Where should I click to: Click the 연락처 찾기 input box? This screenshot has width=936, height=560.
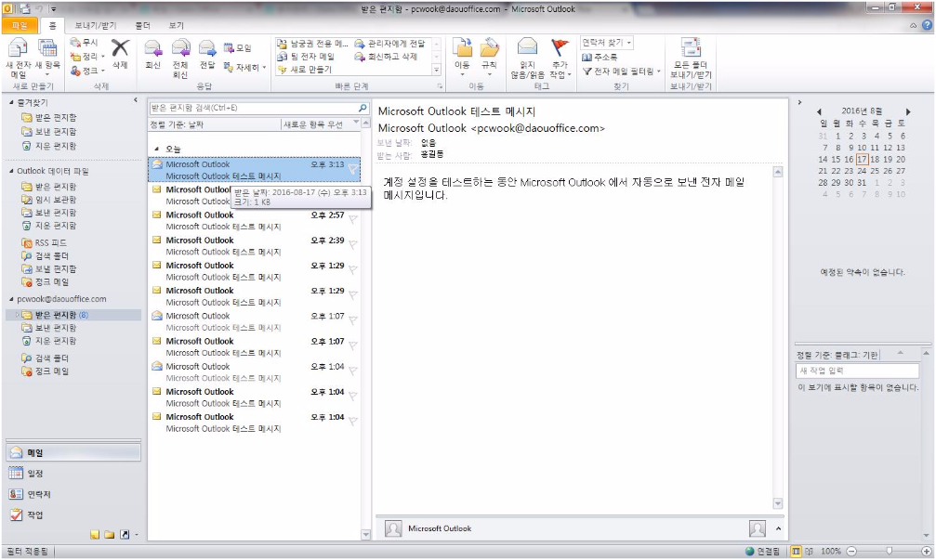click(606, 43)
